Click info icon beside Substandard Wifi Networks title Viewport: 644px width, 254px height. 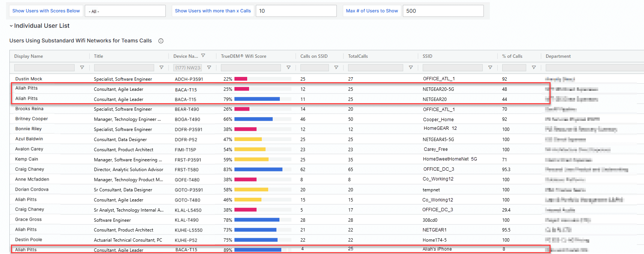pos(161,41)
